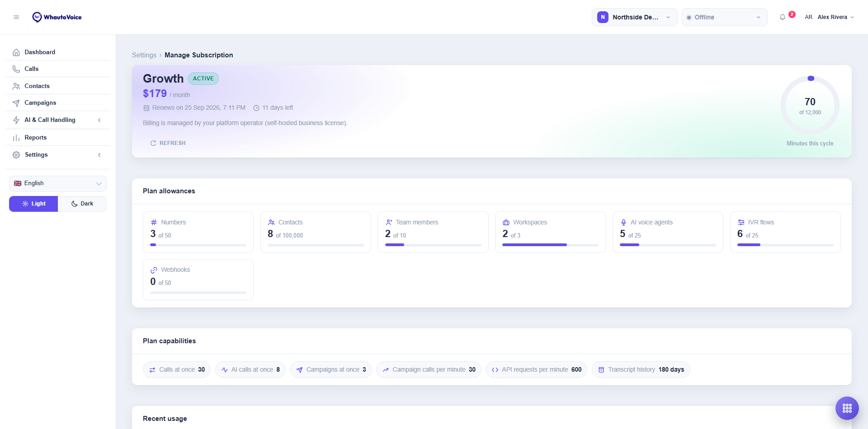Click the Contacts sidebar link
Screen dimensions: 868x429
(58, 86)
